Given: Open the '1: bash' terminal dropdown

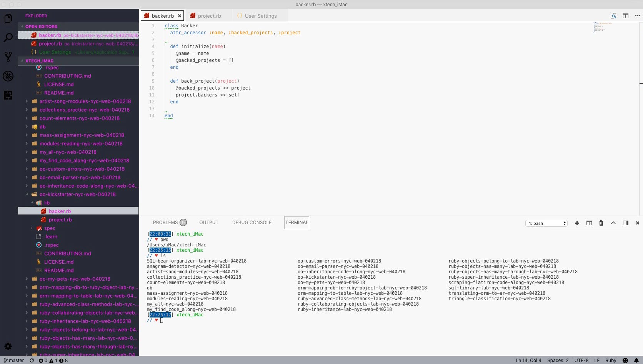Looking at the screenshot, I should click(x=546, y=223).
